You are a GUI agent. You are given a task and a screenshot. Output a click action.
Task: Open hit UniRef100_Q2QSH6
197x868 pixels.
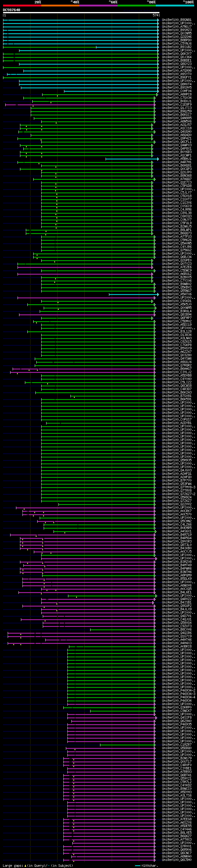pyautogui.click(x=177, y=37)
